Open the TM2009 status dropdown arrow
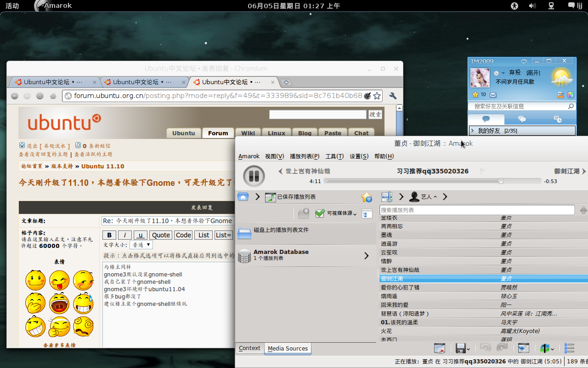 [x=503, y=73]
